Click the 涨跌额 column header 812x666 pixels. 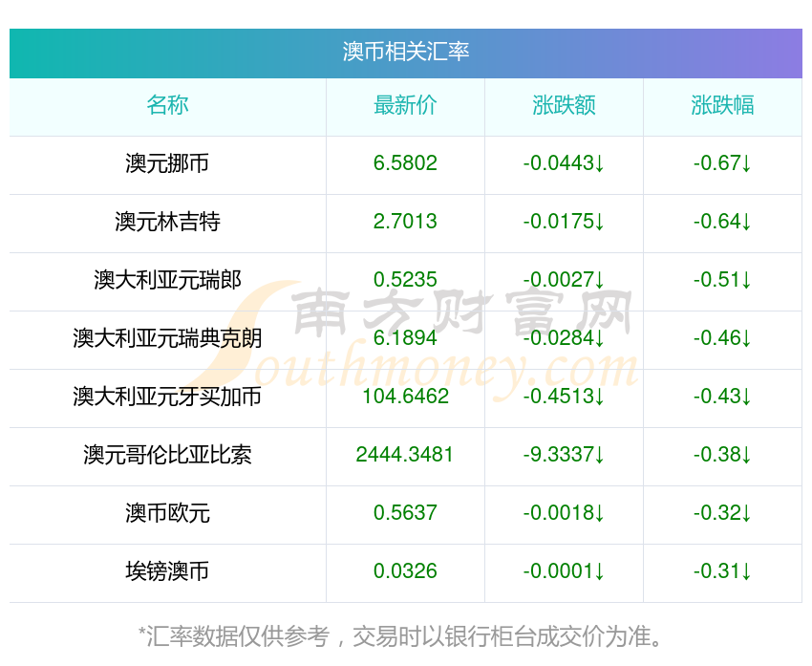coord(564,105)
